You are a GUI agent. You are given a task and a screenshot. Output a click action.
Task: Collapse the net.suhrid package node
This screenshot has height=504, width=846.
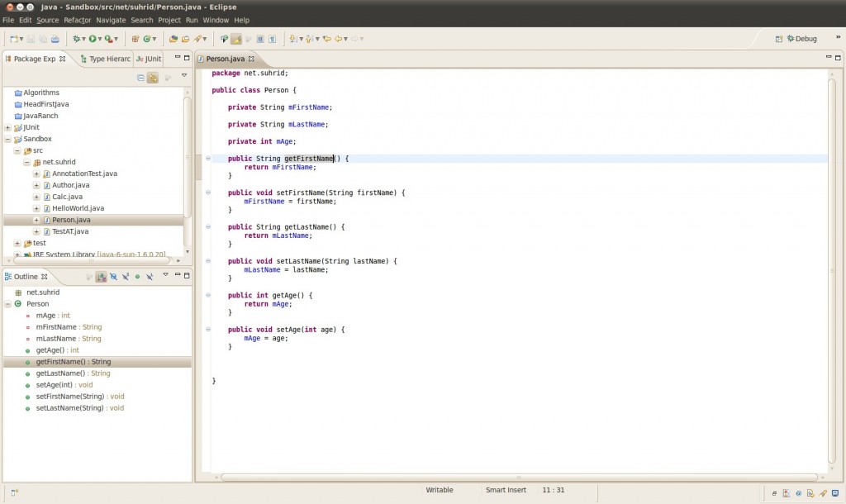click(26, 162)
